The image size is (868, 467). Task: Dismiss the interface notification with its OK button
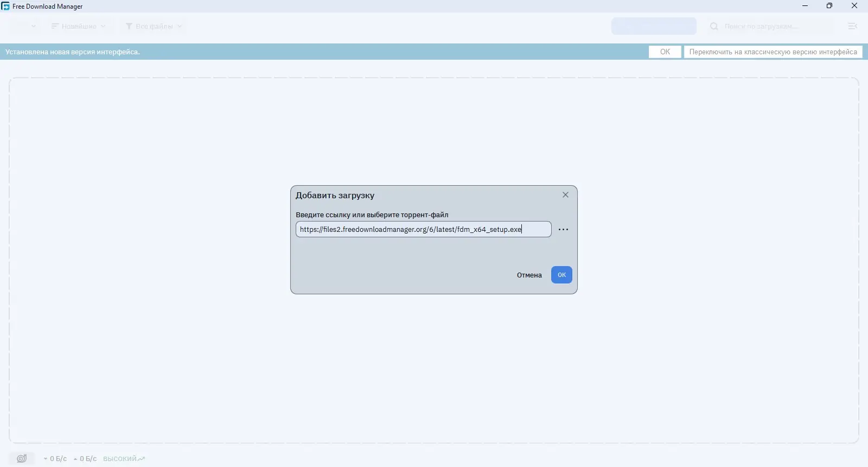click(x=665, y=52)
